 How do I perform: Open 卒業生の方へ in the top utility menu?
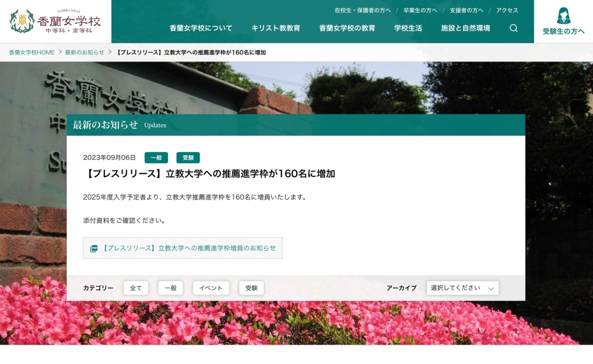(419, 10)
